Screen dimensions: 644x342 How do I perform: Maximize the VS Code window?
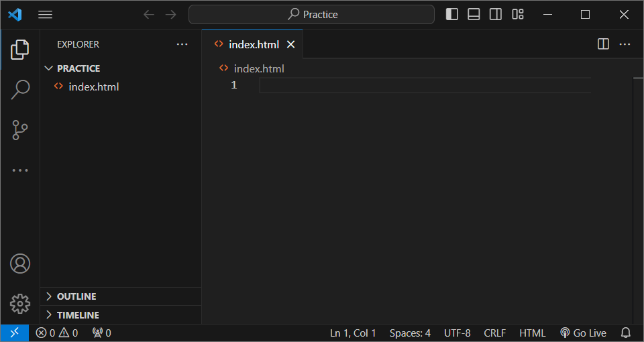point(585,14)
